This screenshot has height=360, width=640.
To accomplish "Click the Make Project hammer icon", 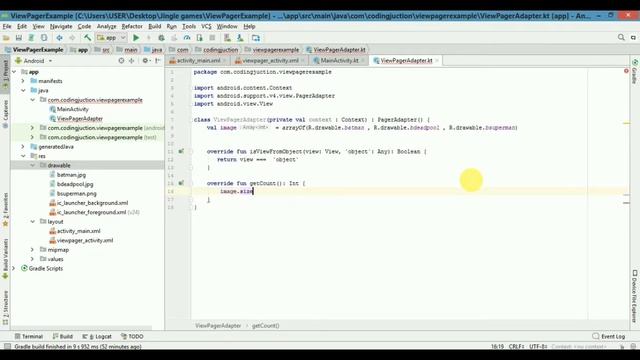I will 87,38.
